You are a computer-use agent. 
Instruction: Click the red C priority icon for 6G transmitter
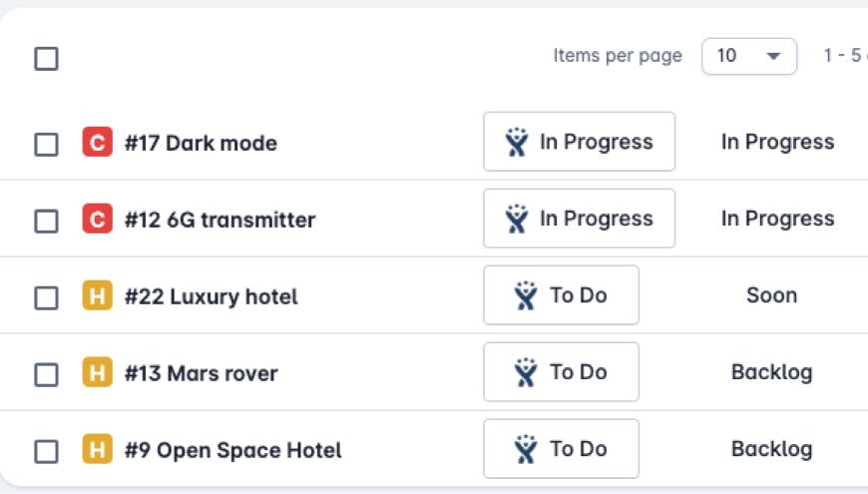coord(97,220)
